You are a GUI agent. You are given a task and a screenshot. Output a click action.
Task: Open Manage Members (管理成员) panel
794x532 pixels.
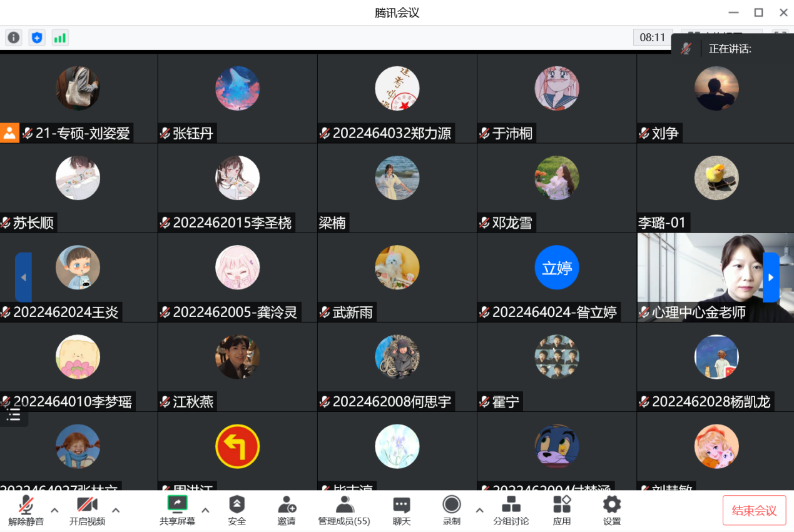(x=344, y=510)
